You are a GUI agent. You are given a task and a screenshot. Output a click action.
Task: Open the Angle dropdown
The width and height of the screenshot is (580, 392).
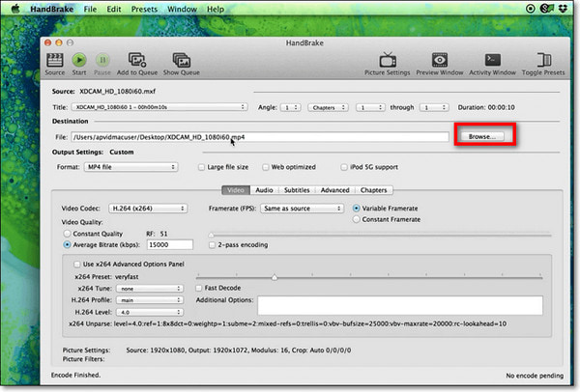tap(290, 107)
